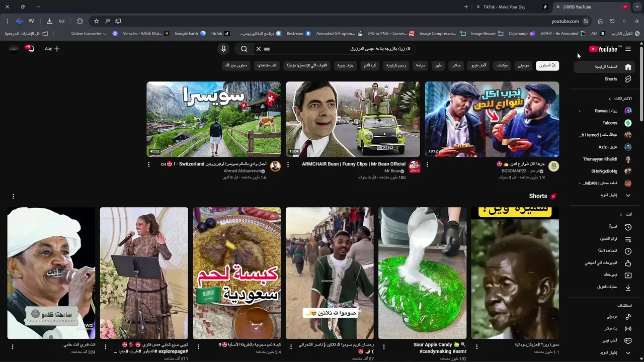Open the three-dot menu for London street food video
644x362 pixels.
[427, 164]
